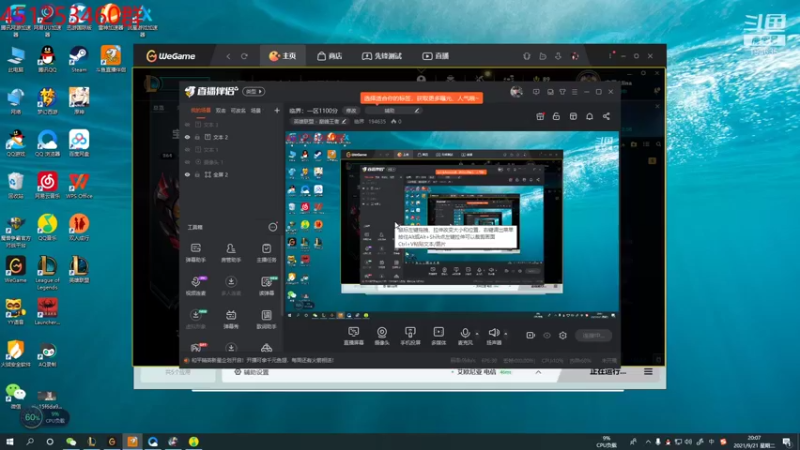The image size is (800, 450).
Task: Open the League of Legends desktop shortcut
Action: point(47,272)
